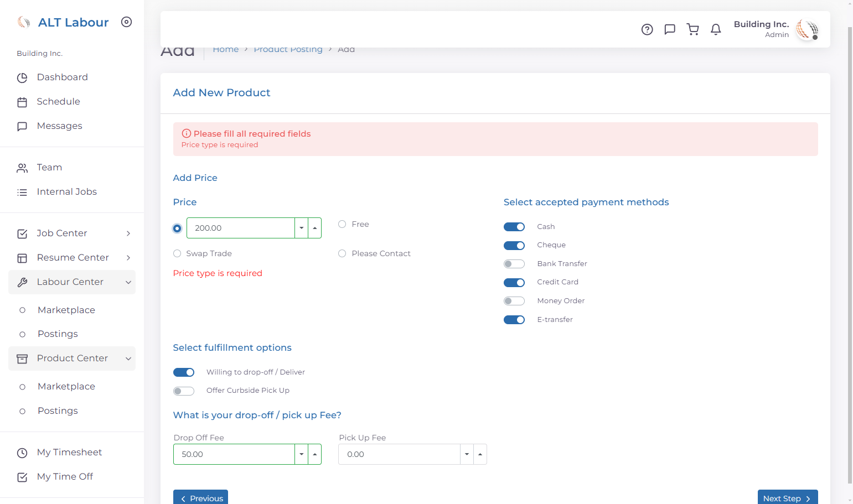
Task: Click the Next Step button
Action: (788, 498)
